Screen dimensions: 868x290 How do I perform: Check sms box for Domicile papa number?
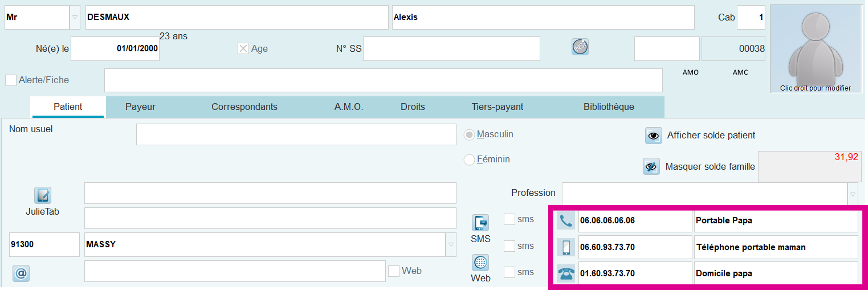pos(509,272)
